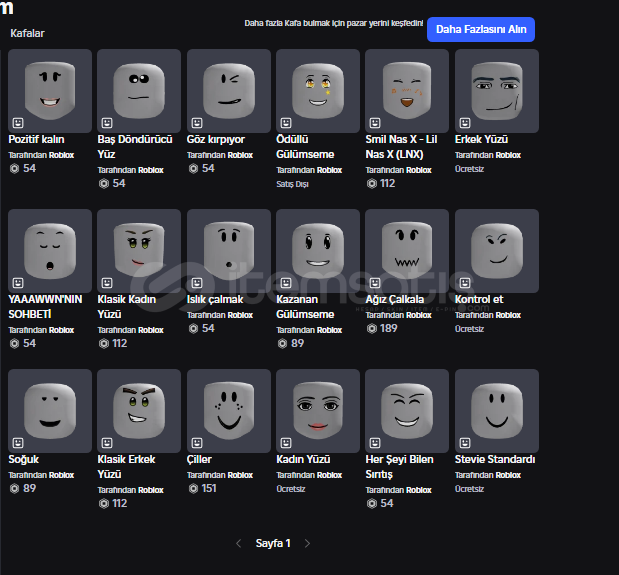Click Roblox creator link under Klasik Erkek Yüzü
The height and width of the screenshot is (575, 619).
pyautogui.click(x=150, y=490)
